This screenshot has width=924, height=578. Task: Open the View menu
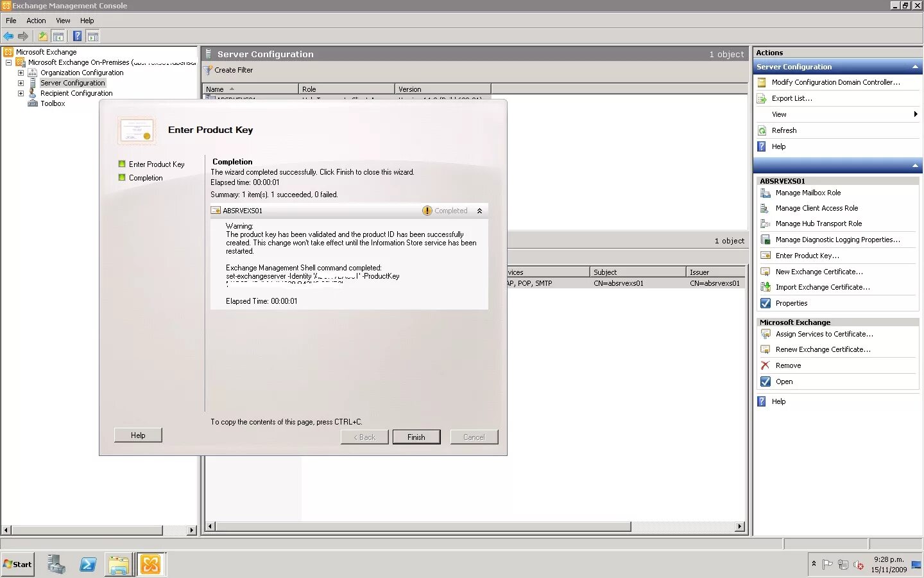pyautogui.click(x=63, y=21)
